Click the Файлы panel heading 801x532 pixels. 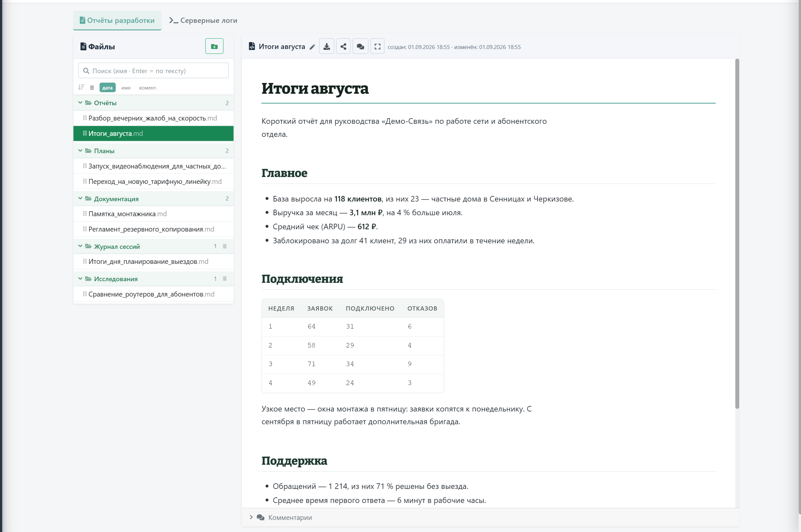pos(98,46)
